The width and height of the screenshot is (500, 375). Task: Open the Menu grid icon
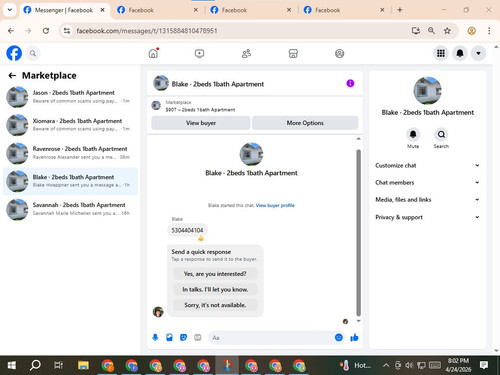(441, 53)
